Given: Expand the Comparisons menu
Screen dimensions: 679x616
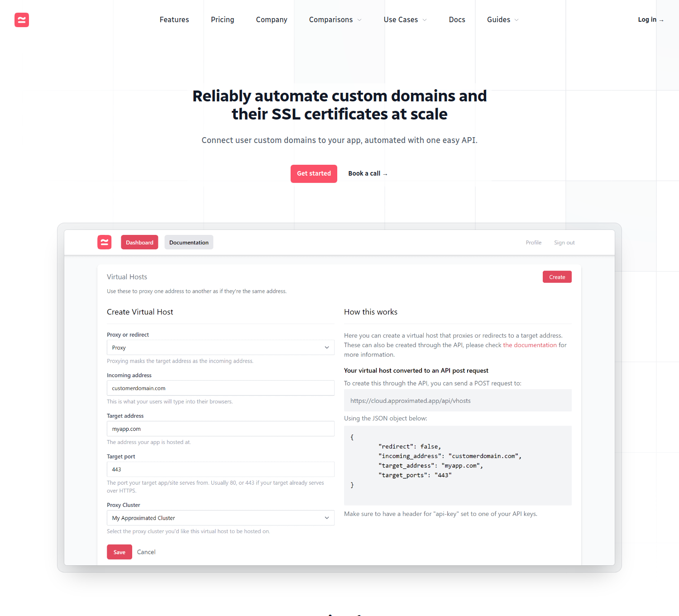Looking at the screenshot, I should click(335, 19).
